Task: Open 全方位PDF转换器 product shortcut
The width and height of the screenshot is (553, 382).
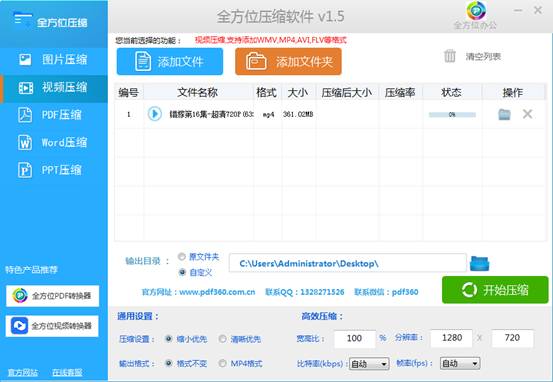Action: 53,296
